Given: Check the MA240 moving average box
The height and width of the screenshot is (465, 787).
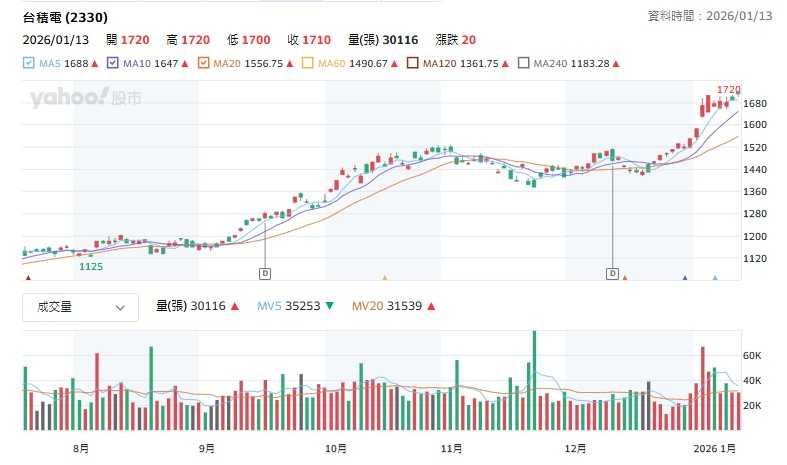Looking at the screenshot, I should [524, 63].
